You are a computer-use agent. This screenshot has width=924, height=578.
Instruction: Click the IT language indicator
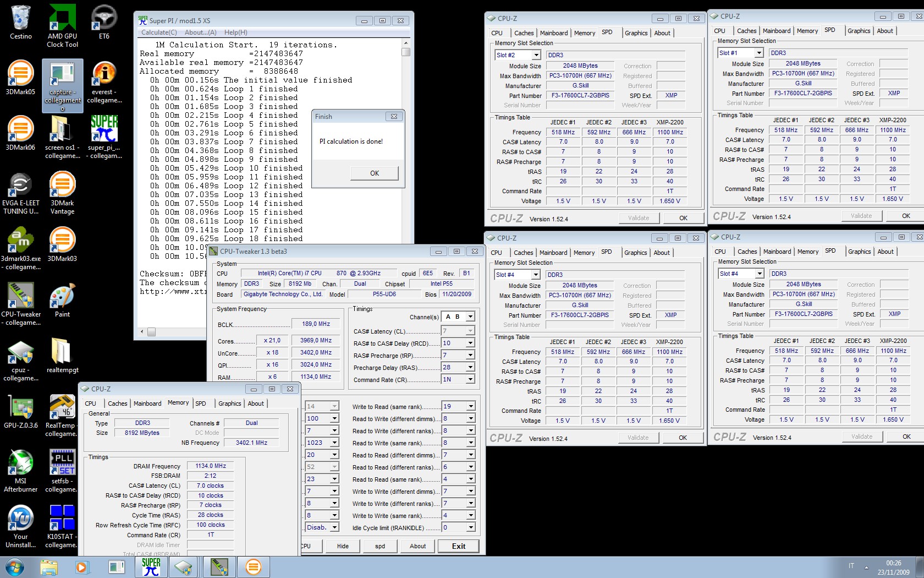pos(851,566)
